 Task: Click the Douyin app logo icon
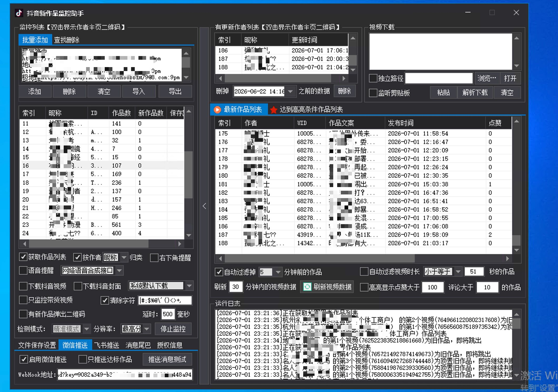pyautogui.click(x=19, y=13)
